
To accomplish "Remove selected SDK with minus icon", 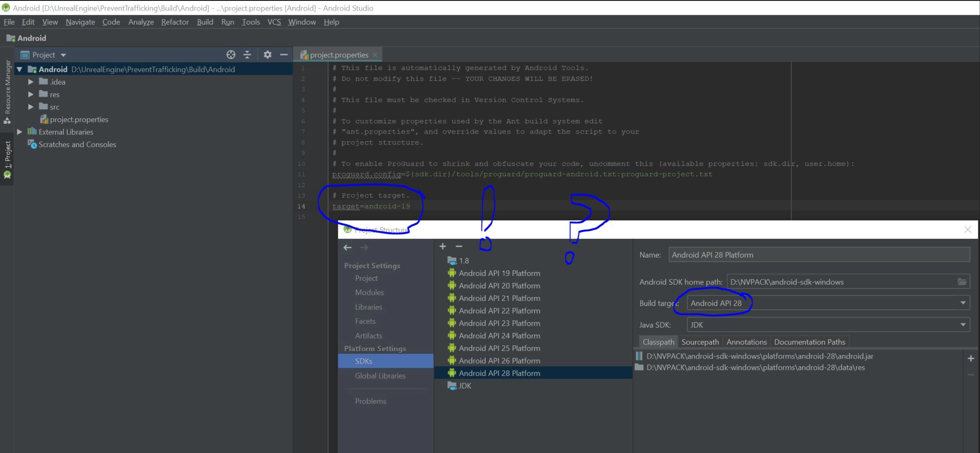I will pyautogui.click(x=459, y=246).
